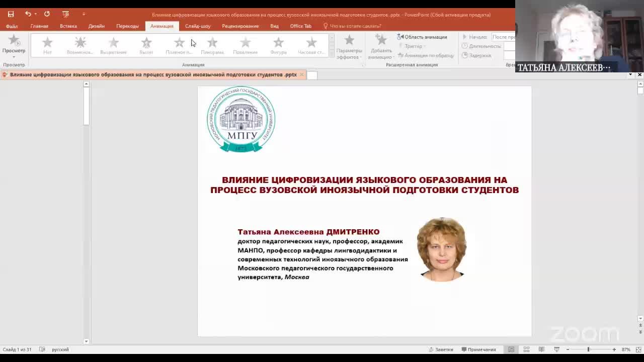Click Анимация по образцу painter

coord(426,55)
